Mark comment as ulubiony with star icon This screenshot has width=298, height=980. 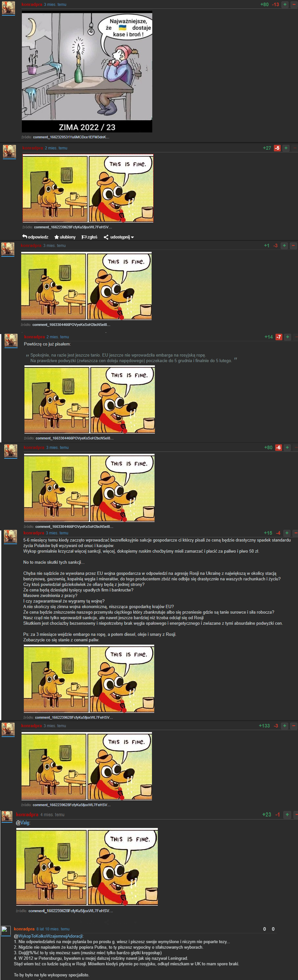pyautogui.click(x=57, y=237)
